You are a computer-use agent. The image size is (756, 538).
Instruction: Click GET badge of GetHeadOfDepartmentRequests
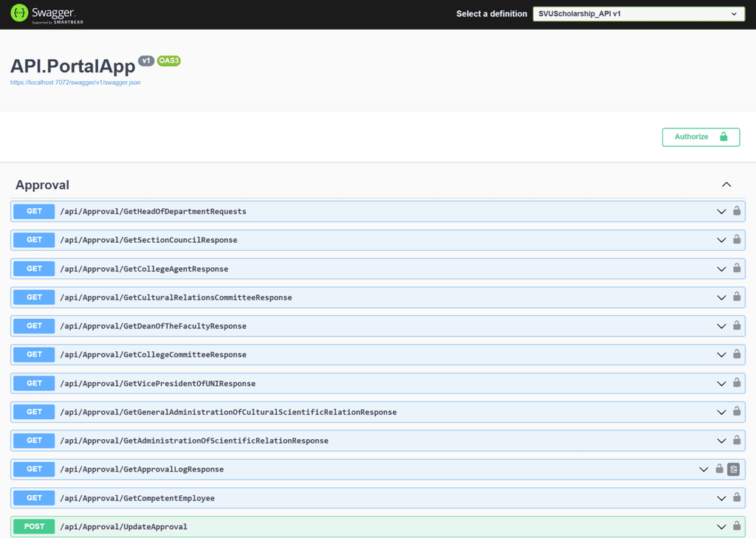point(34,211)
